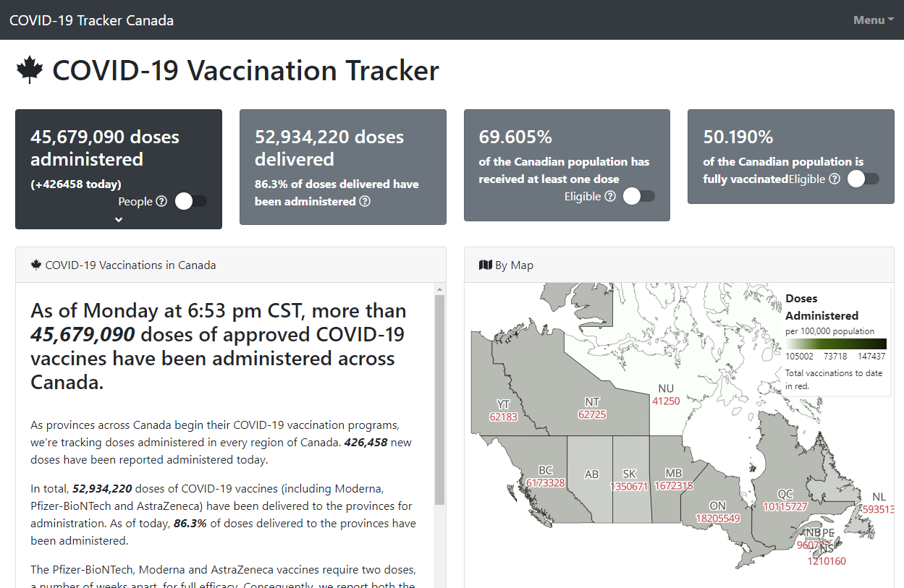Viewport: 904px width, 588px height.
Task: Click the doses administered color gradient legend
Action: point(836,344)
